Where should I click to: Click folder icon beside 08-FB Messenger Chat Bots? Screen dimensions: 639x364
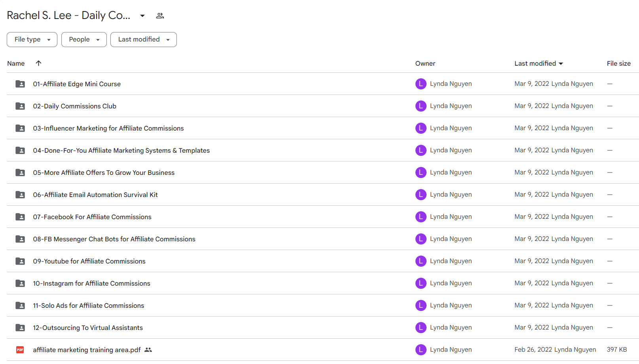[20, 239]
